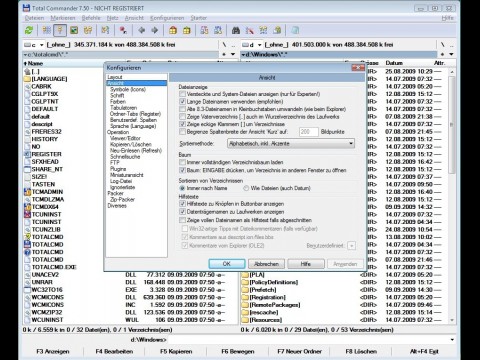Click the red star toolbar icon

[123, 30]
